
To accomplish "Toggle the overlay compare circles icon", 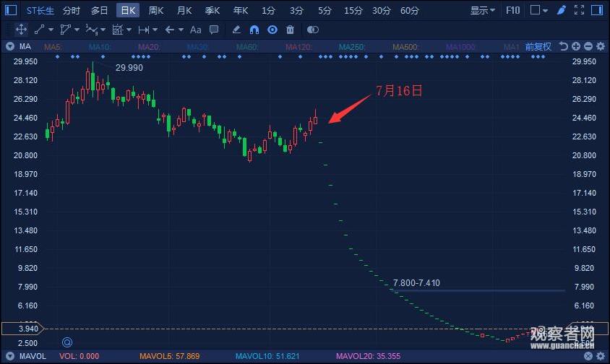I will pyautogui.click(x=313, y=30).
